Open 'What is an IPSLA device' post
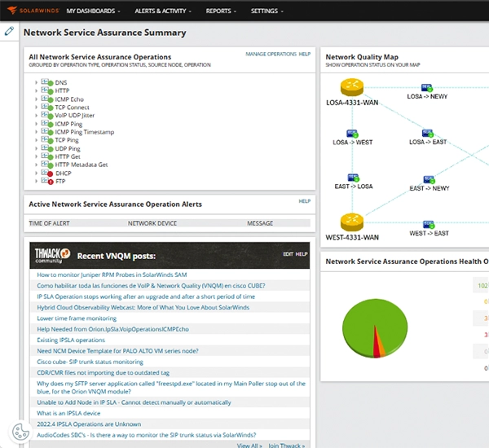The width and height of the screenshot is (489, 448). (x=68, y=413)
